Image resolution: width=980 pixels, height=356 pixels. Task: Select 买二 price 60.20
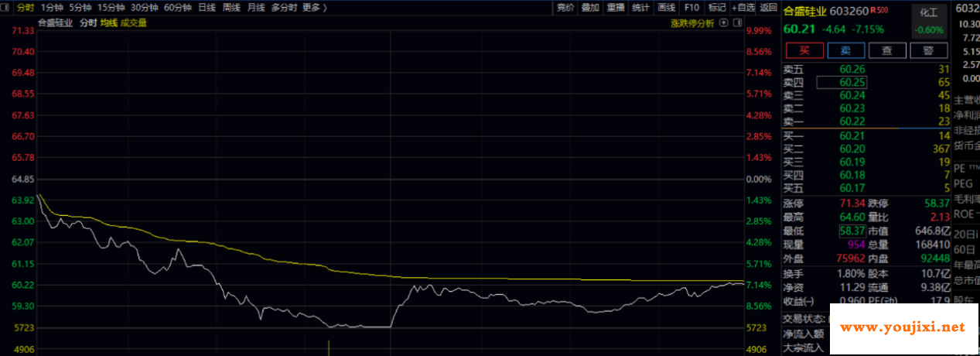852,149
